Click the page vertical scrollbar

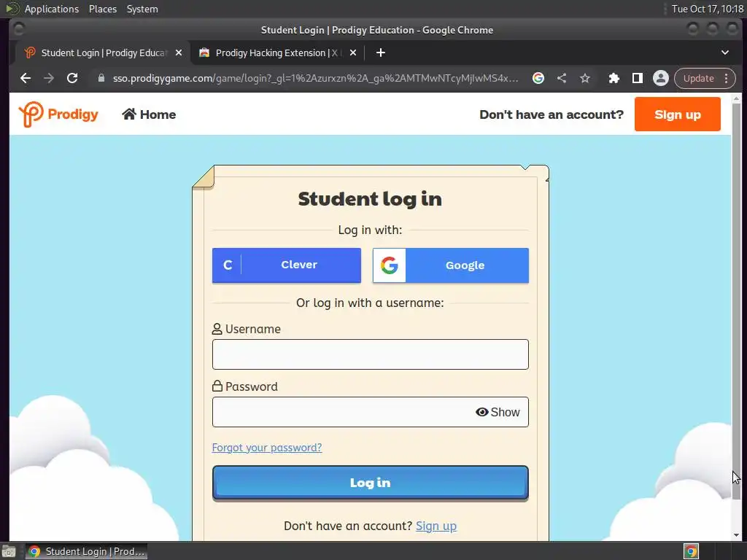pyautogui.click(x=736, y=302)
